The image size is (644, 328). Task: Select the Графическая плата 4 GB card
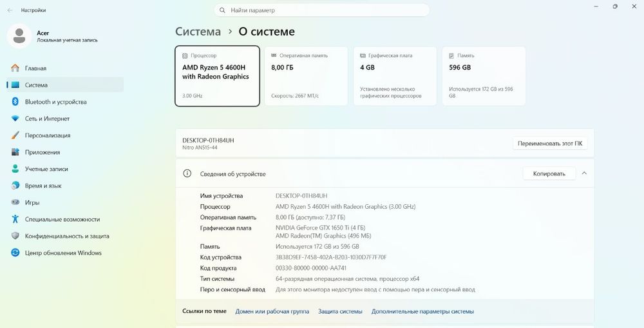pyautogui.click(x=395, y=76)
